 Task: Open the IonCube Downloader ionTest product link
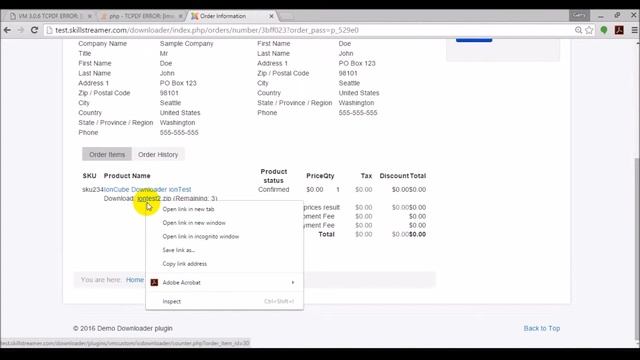click(x=147, y=189)
